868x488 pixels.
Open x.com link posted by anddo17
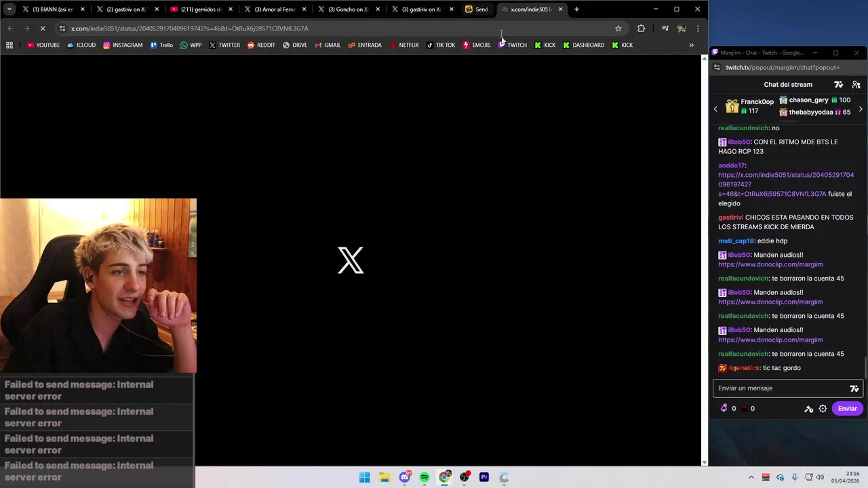(786, 184)
